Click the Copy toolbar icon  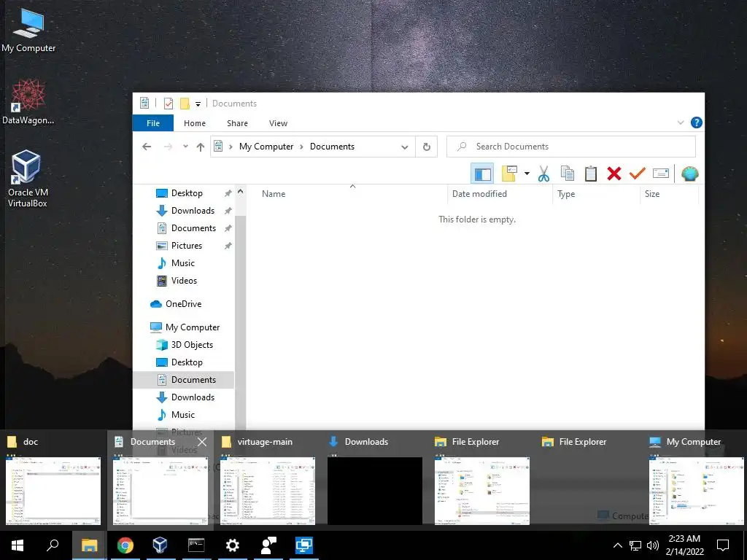(x=568, y=174)
